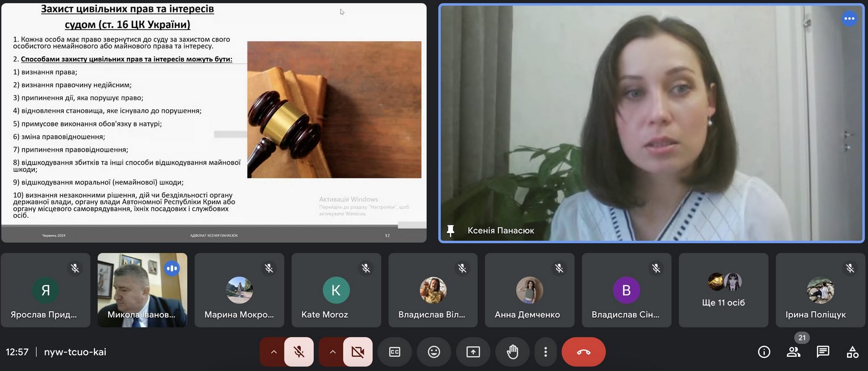868x371 pixels.
Task: Toggle closed captions
Action: 395,352
